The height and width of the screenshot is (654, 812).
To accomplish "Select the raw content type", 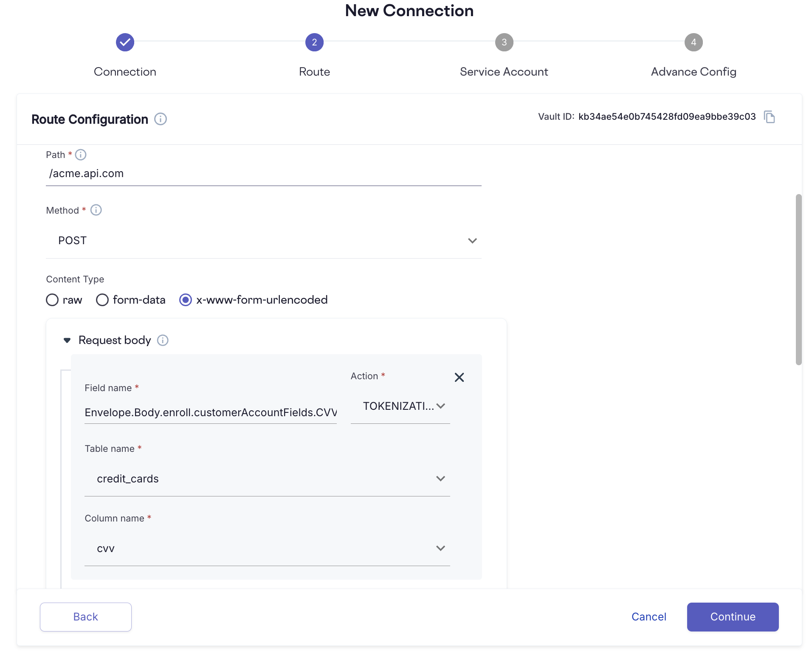I will coord(52,300).
